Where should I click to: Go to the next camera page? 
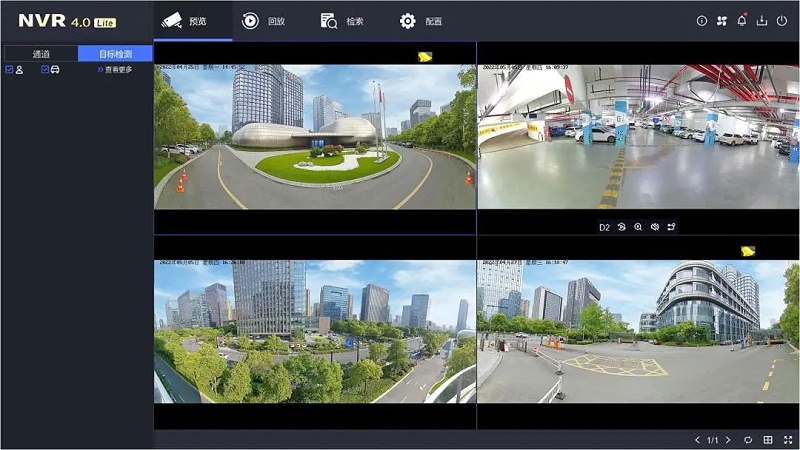pyautogui.click(x=728, y=440)
